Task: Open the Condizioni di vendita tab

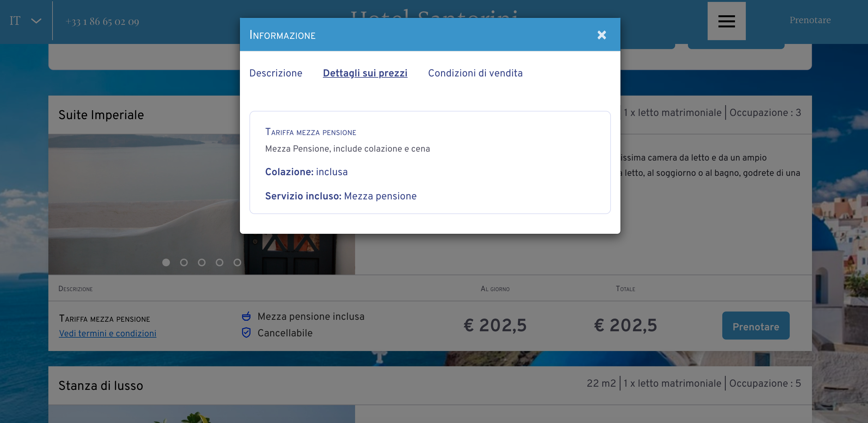Action: (x=475, y=73)
